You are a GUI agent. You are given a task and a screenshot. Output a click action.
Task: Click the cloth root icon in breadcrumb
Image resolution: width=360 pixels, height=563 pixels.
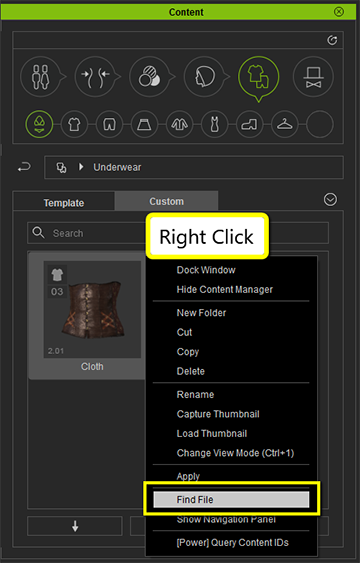[61, 168]
